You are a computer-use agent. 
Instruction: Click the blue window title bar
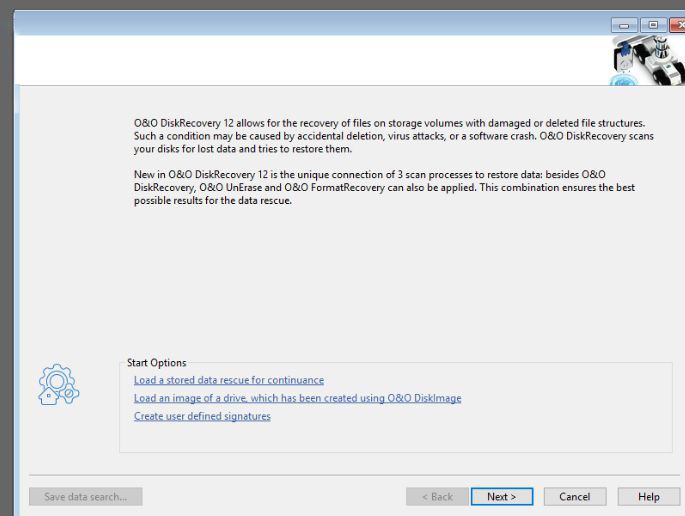point(306,24)
